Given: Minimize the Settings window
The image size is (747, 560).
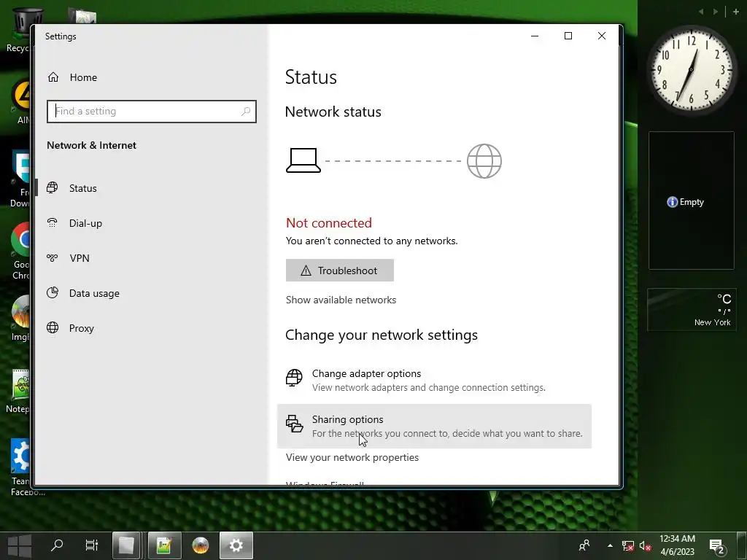Looking at the screenshot, I should [535, 36].
